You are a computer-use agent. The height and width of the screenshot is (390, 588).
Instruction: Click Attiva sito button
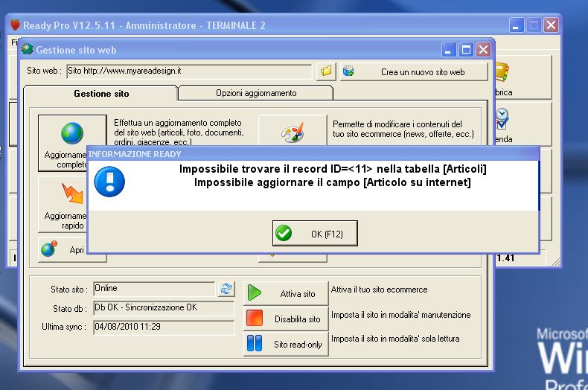coord(286,293)
